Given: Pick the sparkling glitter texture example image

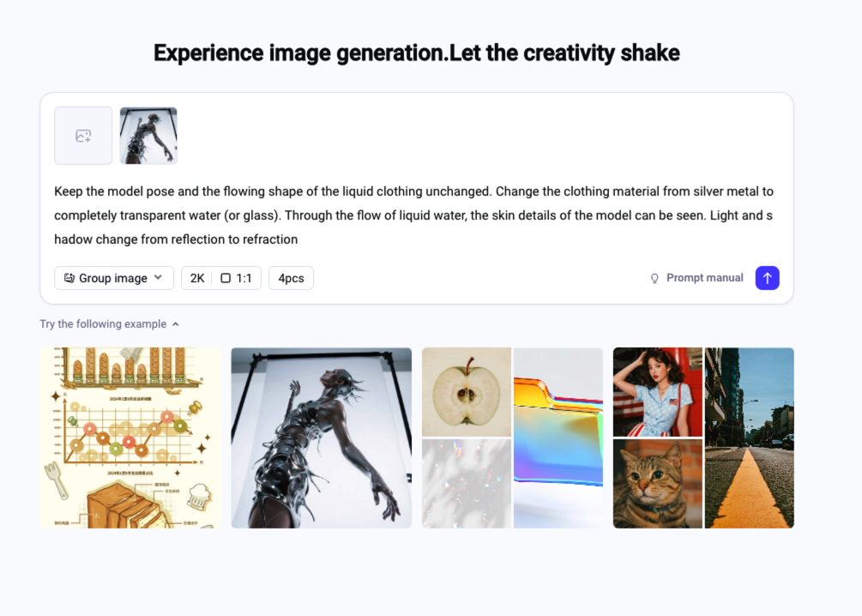Looking at the screenshot, I should pyautogui.click(x=466, y=484).
